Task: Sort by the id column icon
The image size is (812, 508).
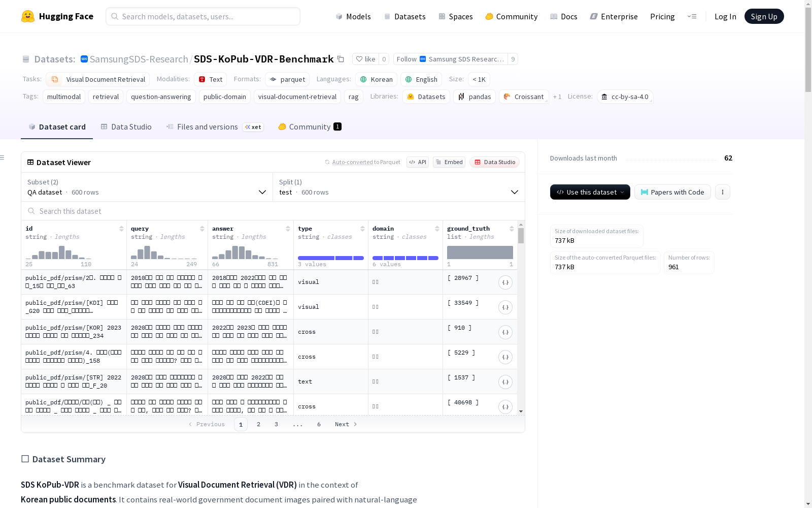Action: pyautogui.click(x=121, y=229)
